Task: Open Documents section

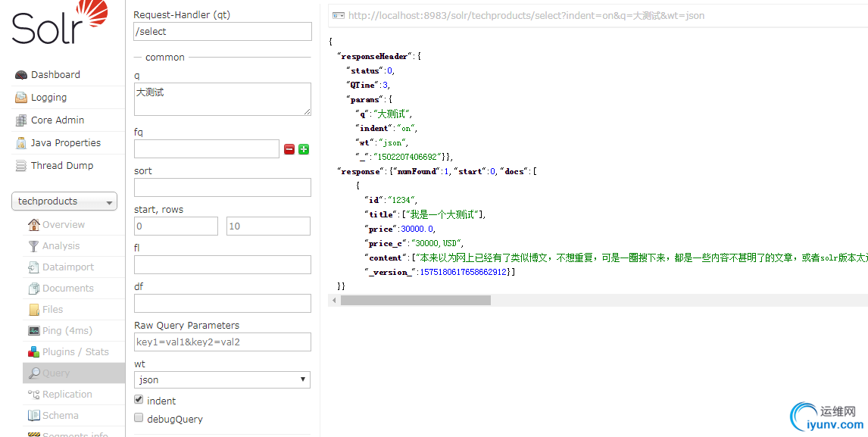Action: (x=68, y=288)
